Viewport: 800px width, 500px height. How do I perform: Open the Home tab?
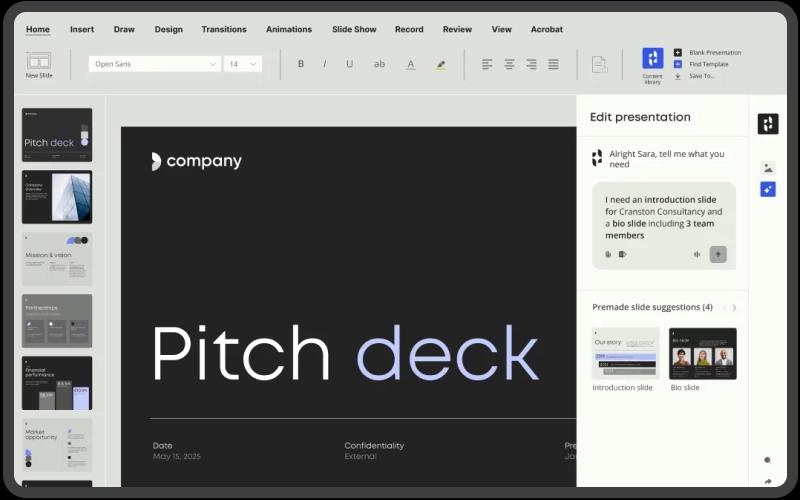click(38, 29)
